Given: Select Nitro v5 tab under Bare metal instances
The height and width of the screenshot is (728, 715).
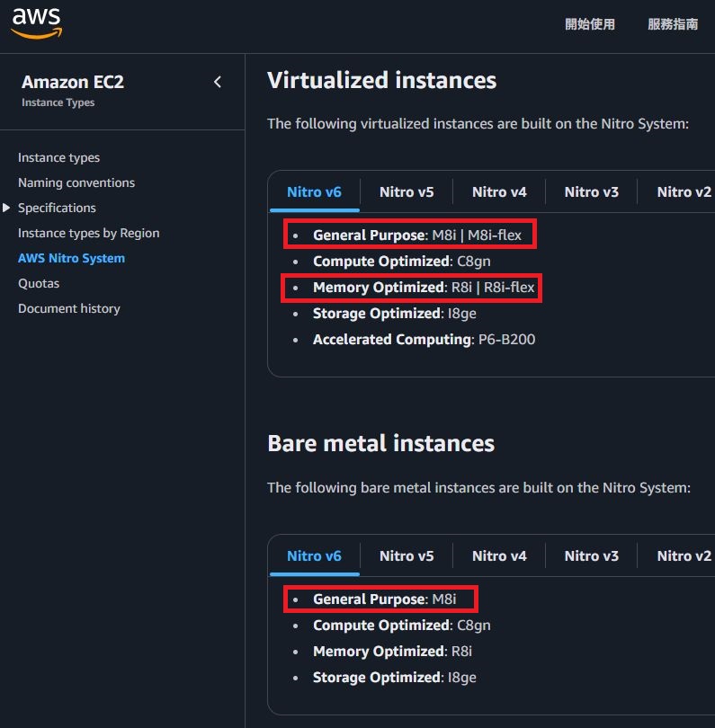Looking at the screenshot, I should point(407,555).
